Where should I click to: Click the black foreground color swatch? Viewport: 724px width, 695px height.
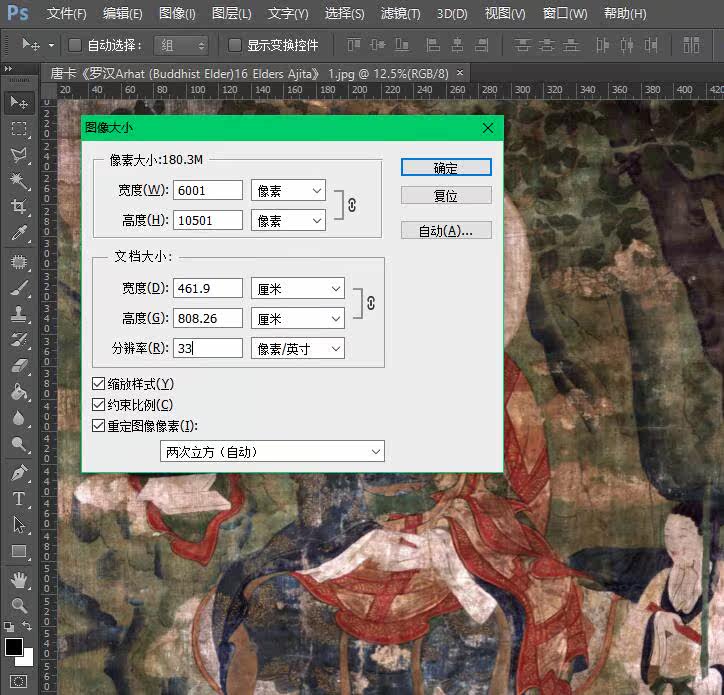[x=13, y=646]
